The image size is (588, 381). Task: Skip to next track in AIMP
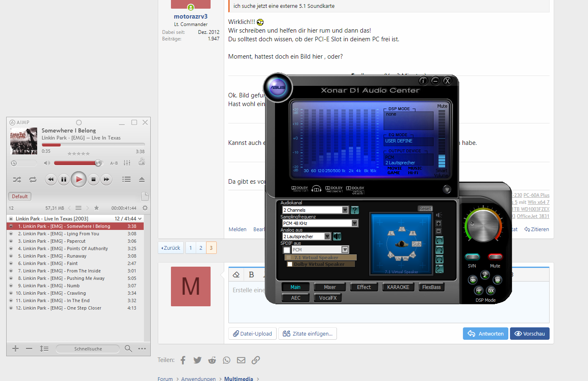(107, 179)
